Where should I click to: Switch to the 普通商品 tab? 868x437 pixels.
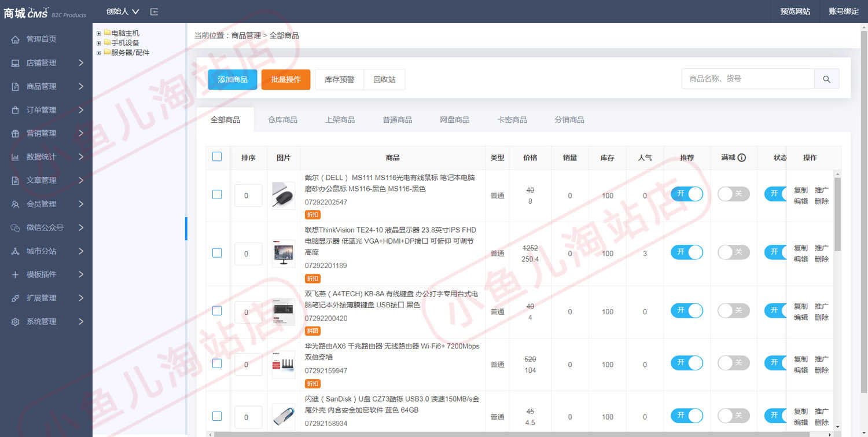(x=398, y=120)
